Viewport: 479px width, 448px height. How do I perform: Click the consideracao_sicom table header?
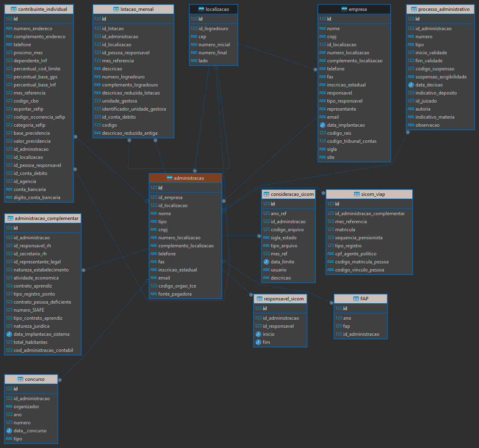click(x=289, y=194)
